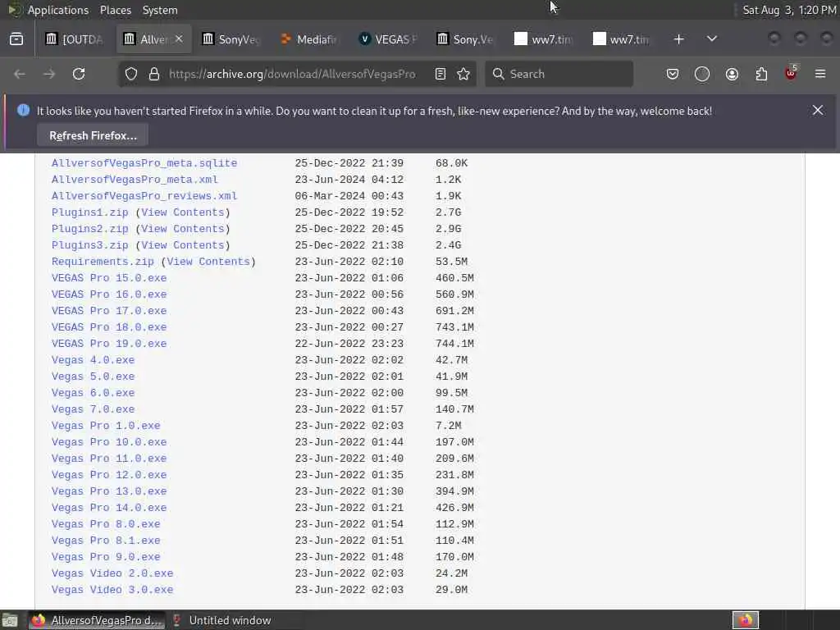Open the extensions puzzle icon
Image resolution: width=840 pixels, height=630 pixels.
tap(761, 74)
